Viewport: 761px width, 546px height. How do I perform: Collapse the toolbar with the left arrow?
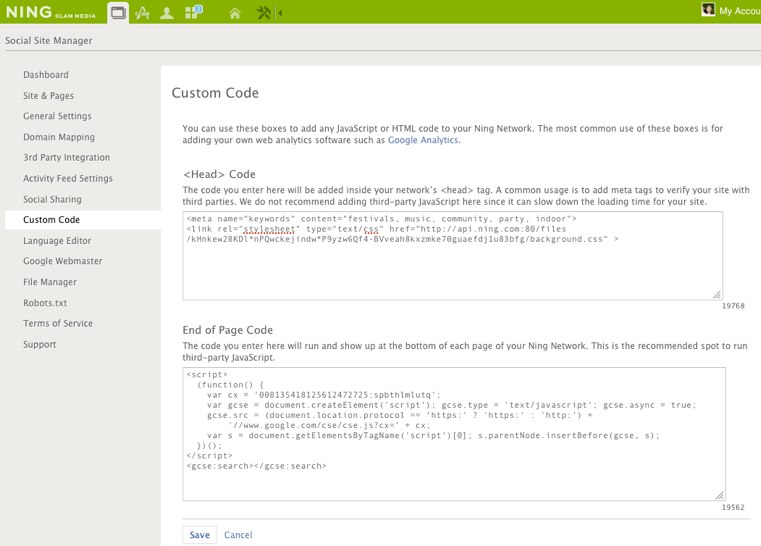[x=280, y=13]
